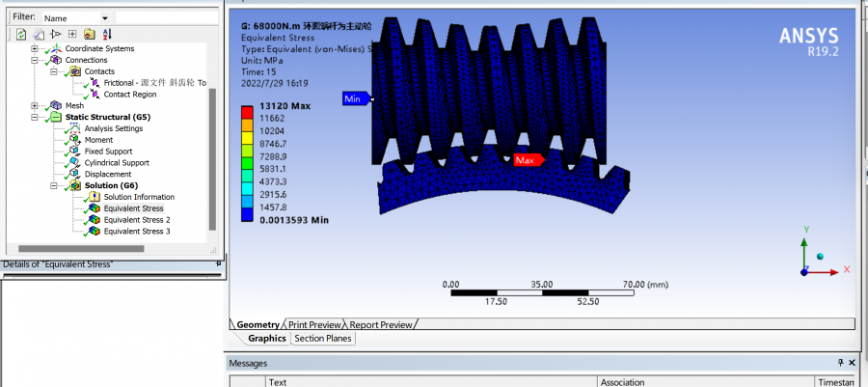Screen dimensions: 868x387
Task: Select Equivalent Stress 2 result
Action: click(x=136, y=220)
